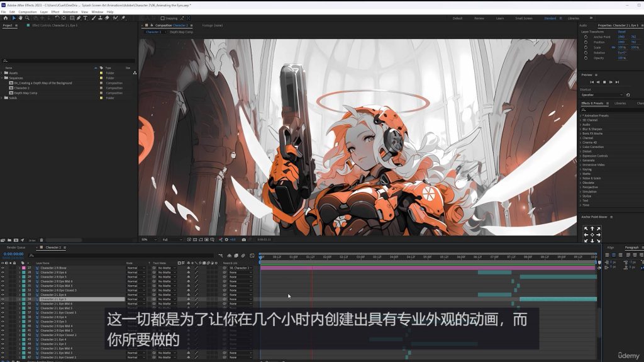Viewport: 644px width, 362px height.
Task: Open Track Matte dropdown for Character 2 R Eye 6
Action: coord(167,273)
